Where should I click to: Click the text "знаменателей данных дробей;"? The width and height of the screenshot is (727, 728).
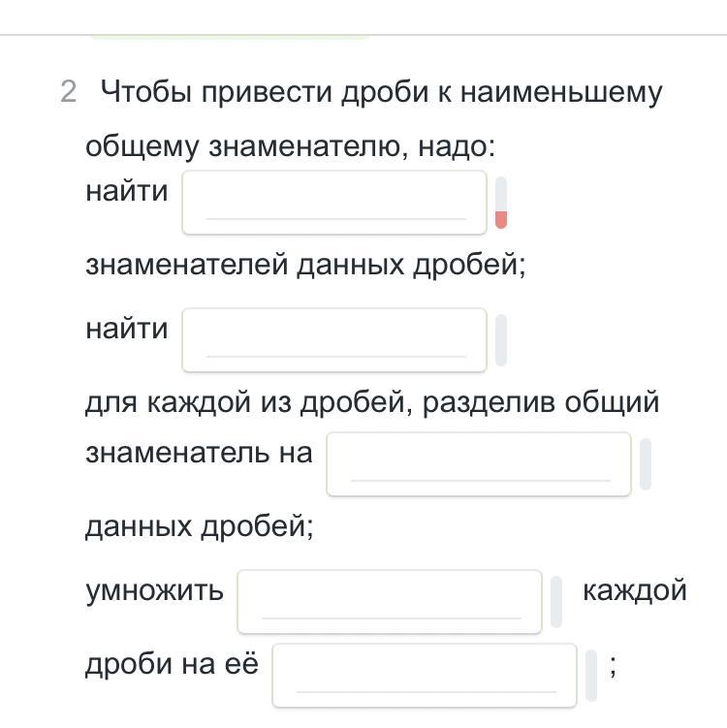pos(305,264)
